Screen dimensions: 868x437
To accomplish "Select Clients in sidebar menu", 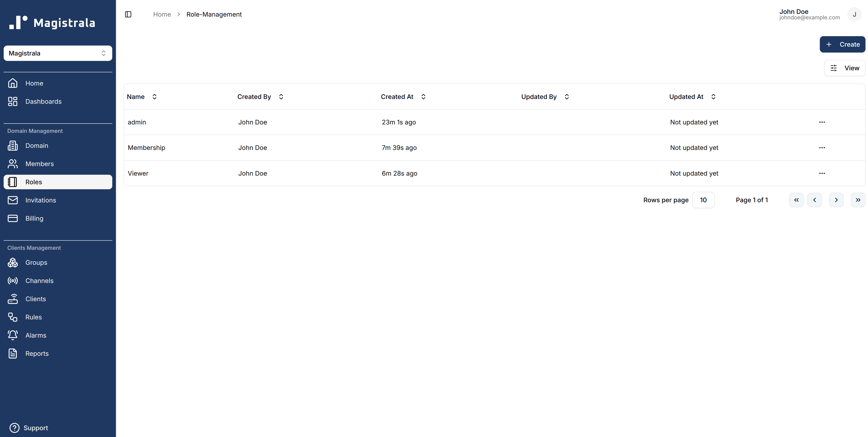I will 35,299.
